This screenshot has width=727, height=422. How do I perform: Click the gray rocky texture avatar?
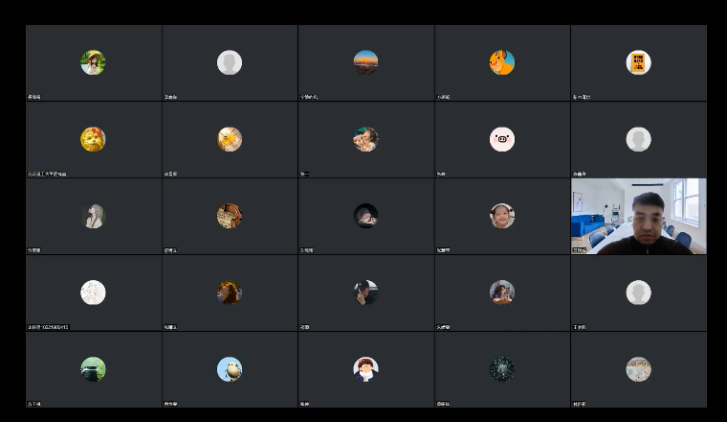point(638,369)
